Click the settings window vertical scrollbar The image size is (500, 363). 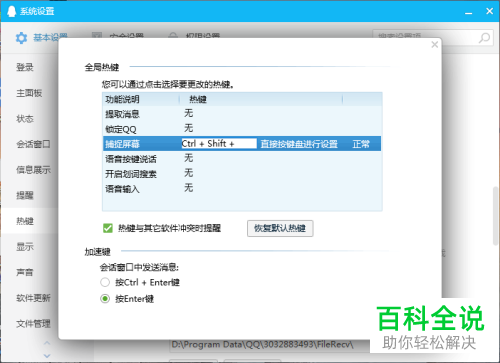[496, 216]
